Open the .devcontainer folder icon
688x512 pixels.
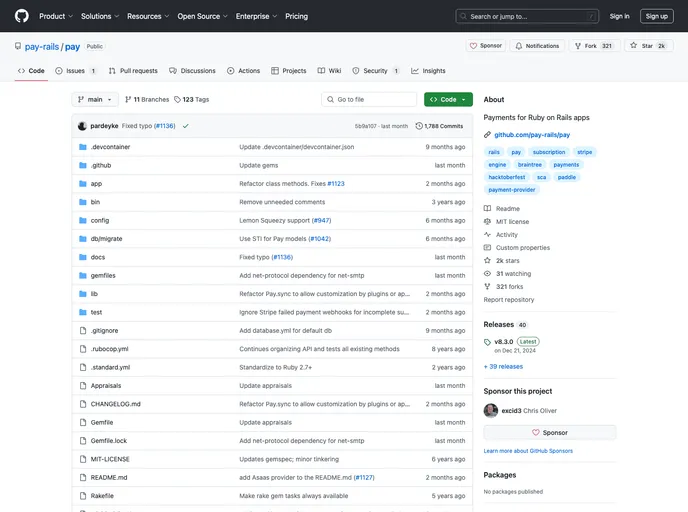point(82,147)
